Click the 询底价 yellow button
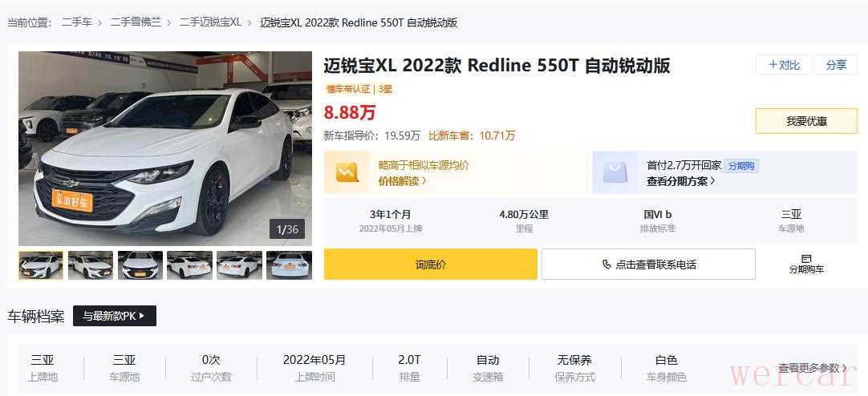This screenshot has width=868, height=396. pyautogui.click(x=431, y=265)
